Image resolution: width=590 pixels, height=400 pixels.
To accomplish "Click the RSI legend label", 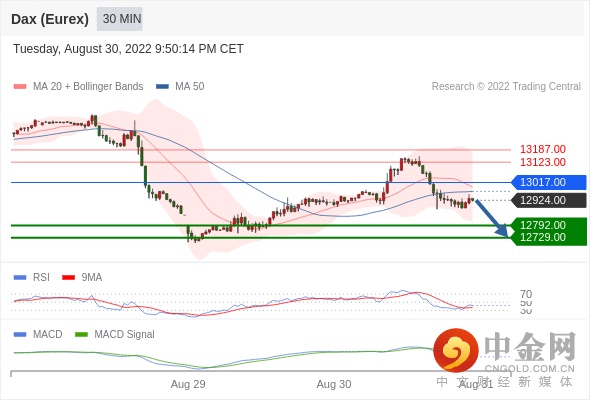I will tap(41, 278).
